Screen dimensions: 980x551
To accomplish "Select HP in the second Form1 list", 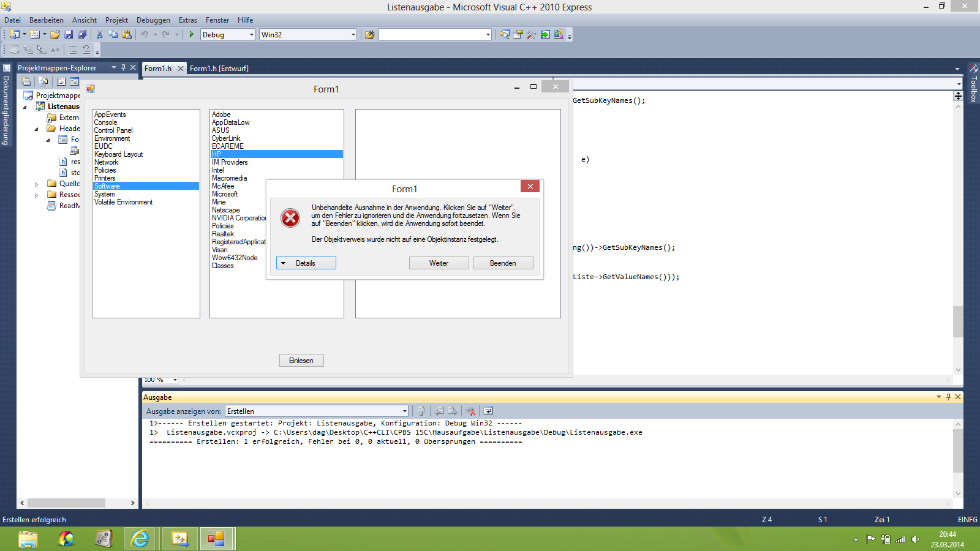I will [276, 154].
